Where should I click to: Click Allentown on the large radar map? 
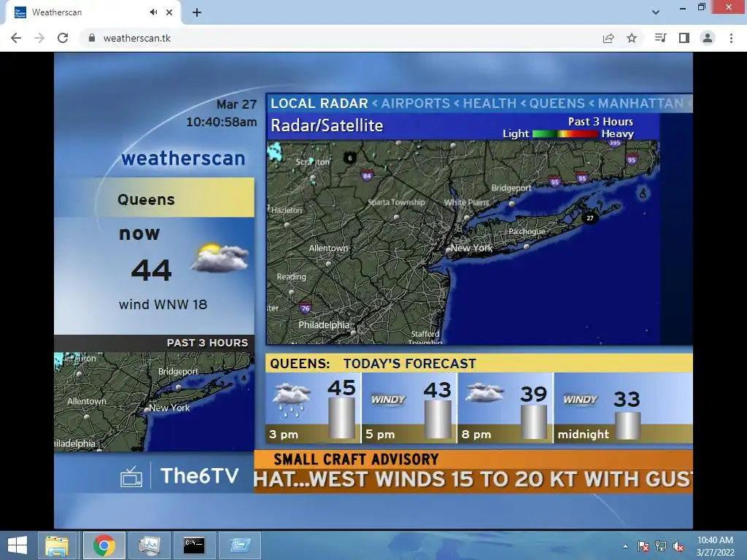[328, 248]
